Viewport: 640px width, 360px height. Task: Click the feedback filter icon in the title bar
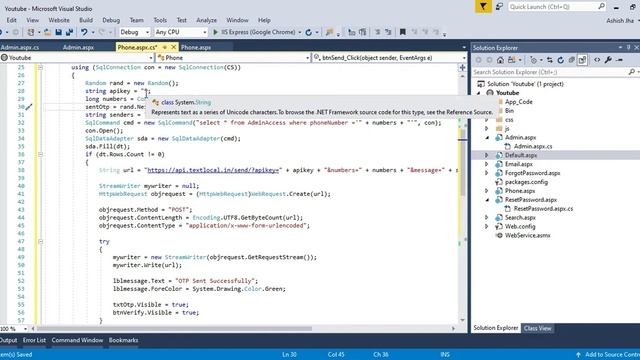point(483,7)
